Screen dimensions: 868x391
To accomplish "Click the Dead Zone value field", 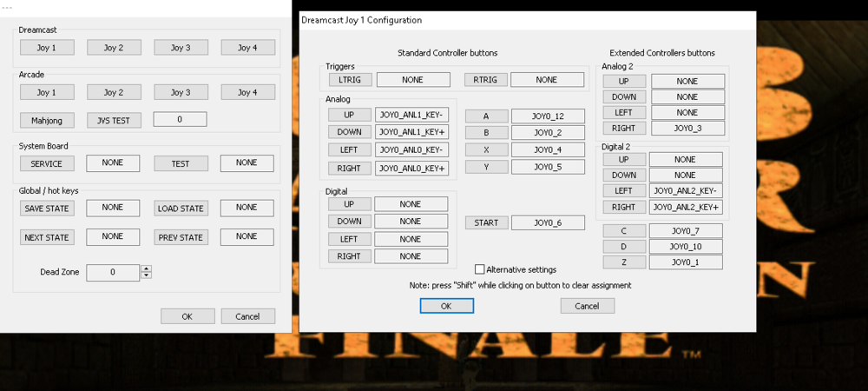I will (113, 273).
